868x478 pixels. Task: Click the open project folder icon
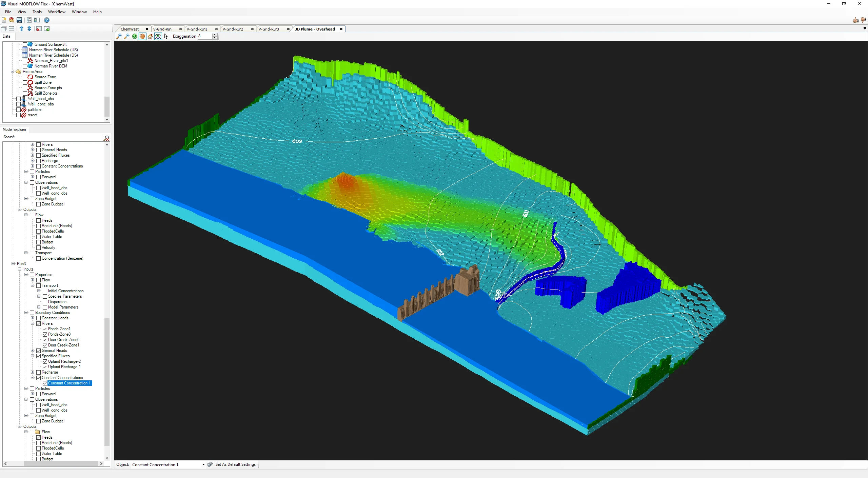click(x=12, y=20)
